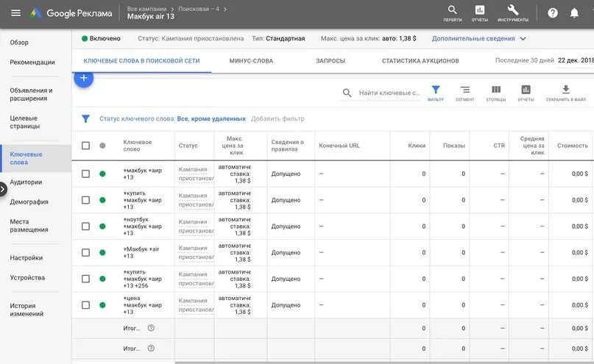Expand Дополнительные сведения chevron
This screenshot has height=364, width=594.
[x=523, y=38]
